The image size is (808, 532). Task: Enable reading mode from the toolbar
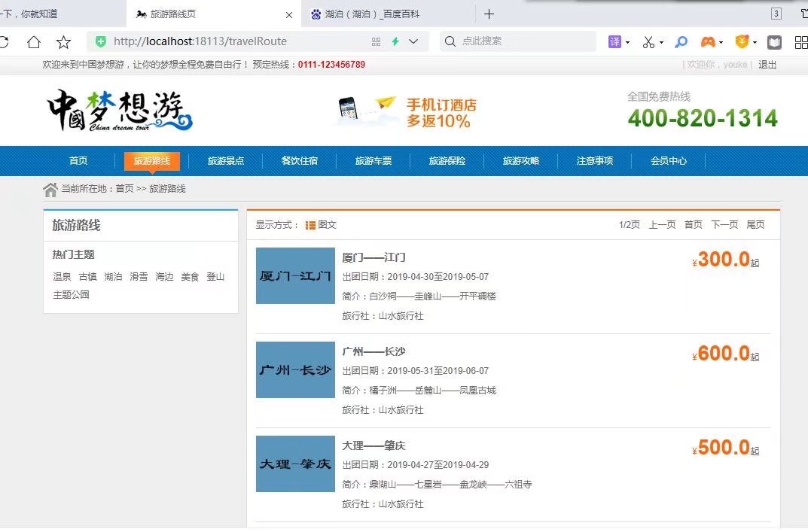click(x=775, y=41)
